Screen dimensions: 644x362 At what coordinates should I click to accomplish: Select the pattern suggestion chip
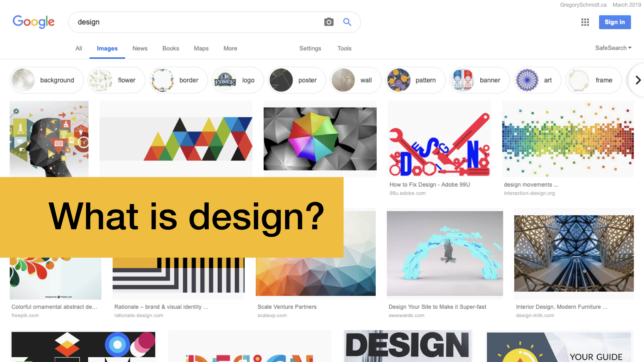416,80
